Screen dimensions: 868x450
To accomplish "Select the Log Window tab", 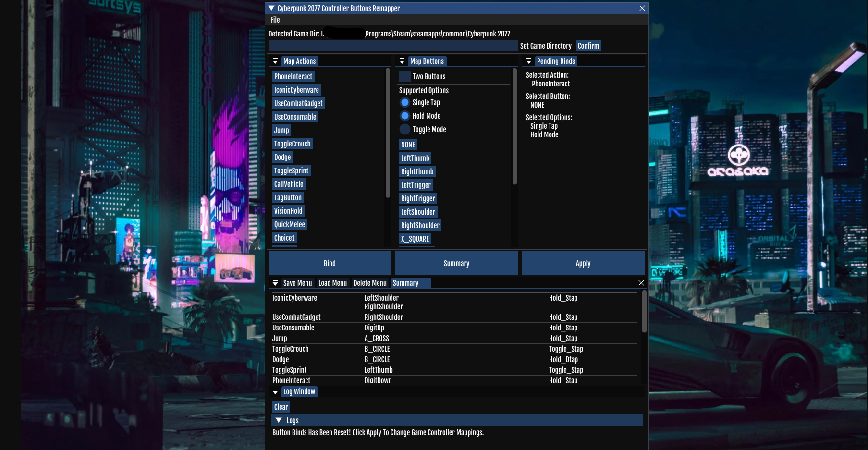I will pos(299,391).
